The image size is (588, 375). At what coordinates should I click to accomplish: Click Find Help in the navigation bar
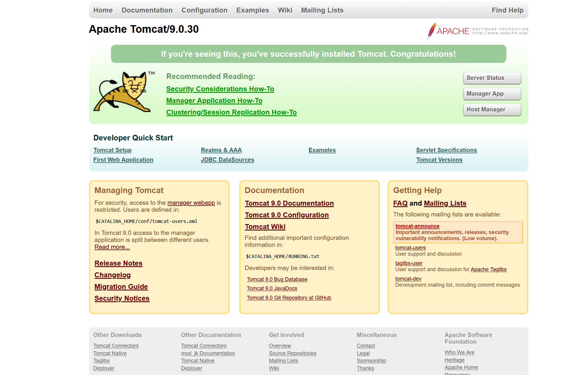coord(507,10)
